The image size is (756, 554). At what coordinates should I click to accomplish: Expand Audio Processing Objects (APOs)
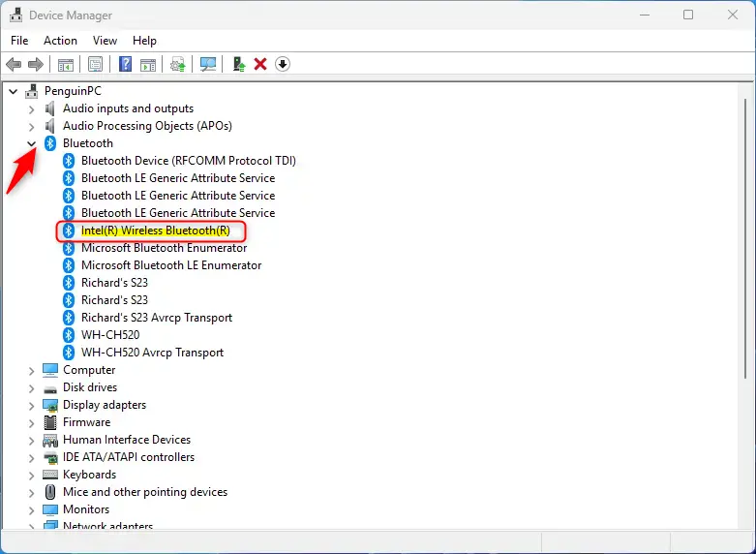pyautogui.click(x=31, y=127)
